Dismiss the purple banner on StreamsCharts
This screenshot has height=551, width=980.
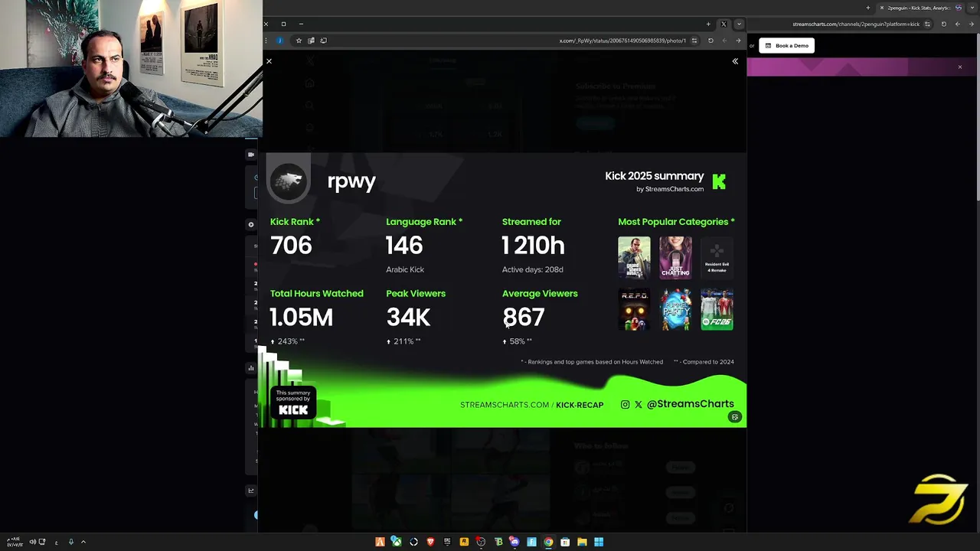pyautogui.click(x=959, y=67)
